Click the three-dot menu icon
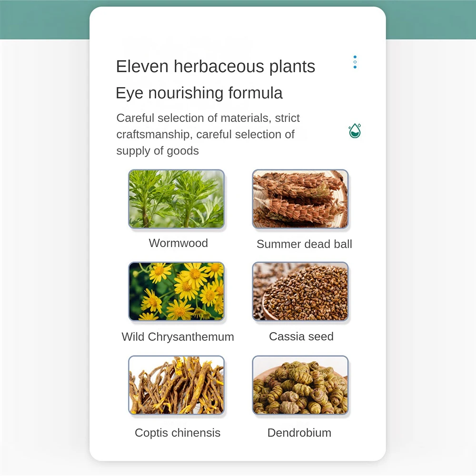The width and height of the screenshot is (476, 476). (355, 62)
